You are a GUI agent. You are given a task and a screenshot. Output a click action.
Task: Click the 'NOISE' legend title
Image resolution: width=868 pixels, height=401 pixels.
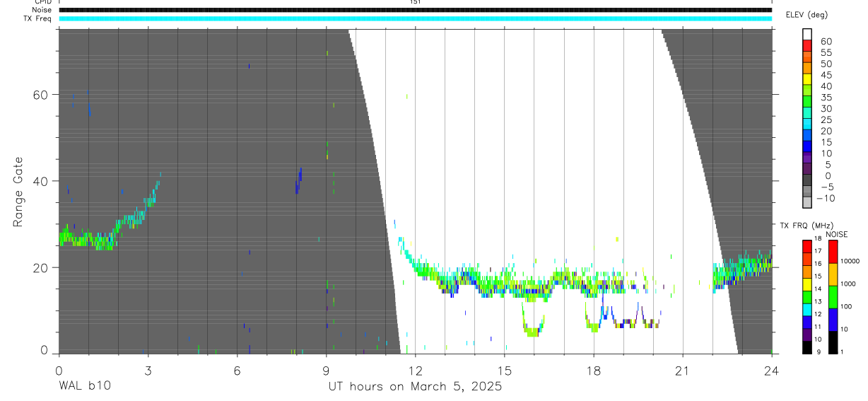coord(837,234)
